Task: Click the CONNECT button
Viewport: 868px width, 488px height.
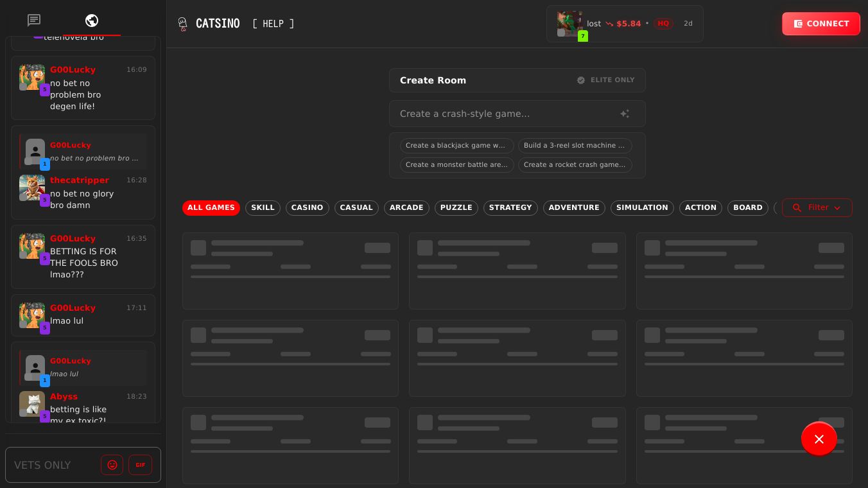Action: coord(821,24)
